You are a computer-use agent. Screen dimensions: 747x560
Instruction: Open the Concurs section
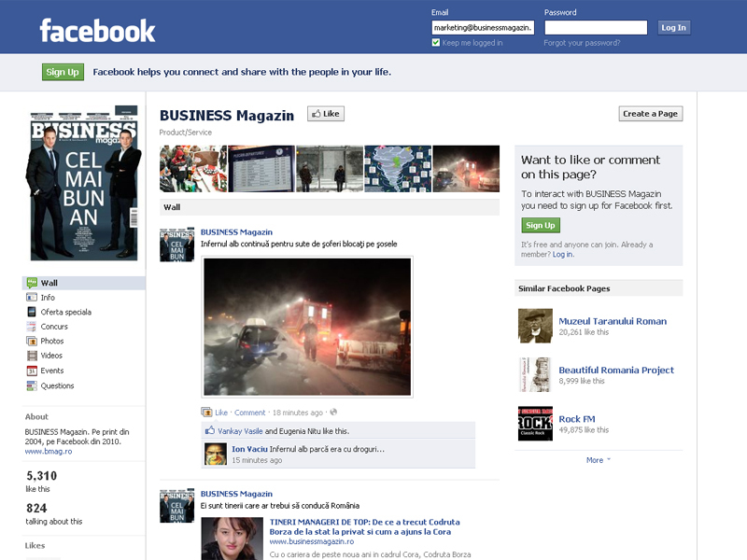click(x=54, y=326)
